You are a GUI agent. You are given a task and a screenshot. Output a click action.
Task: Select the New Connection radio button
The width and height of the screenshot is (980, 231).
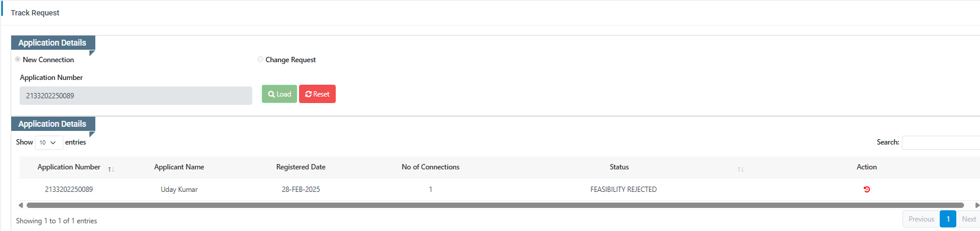pyautogui.click(x=18, y=59)
